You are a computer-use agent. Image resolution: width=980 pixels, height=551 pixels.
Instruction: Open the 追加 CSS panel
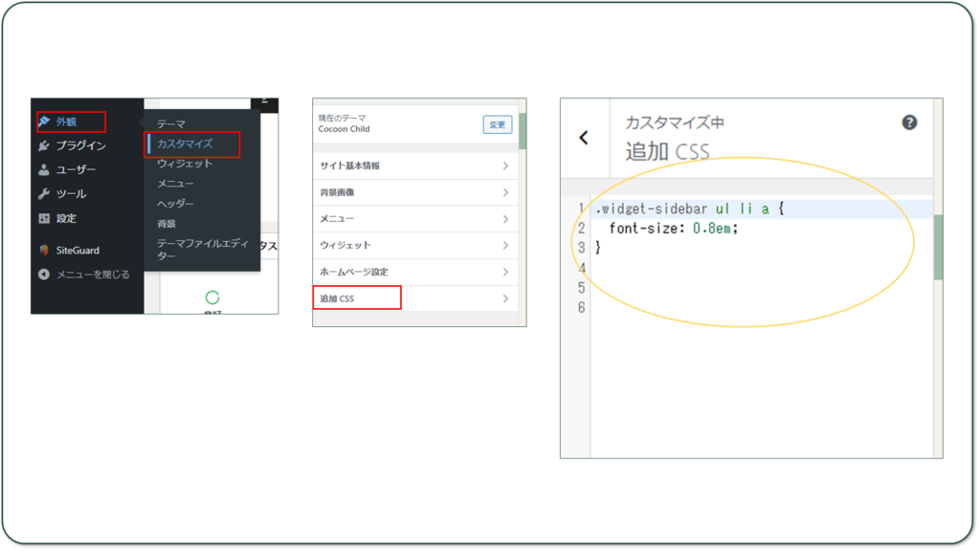click(356, 298)
